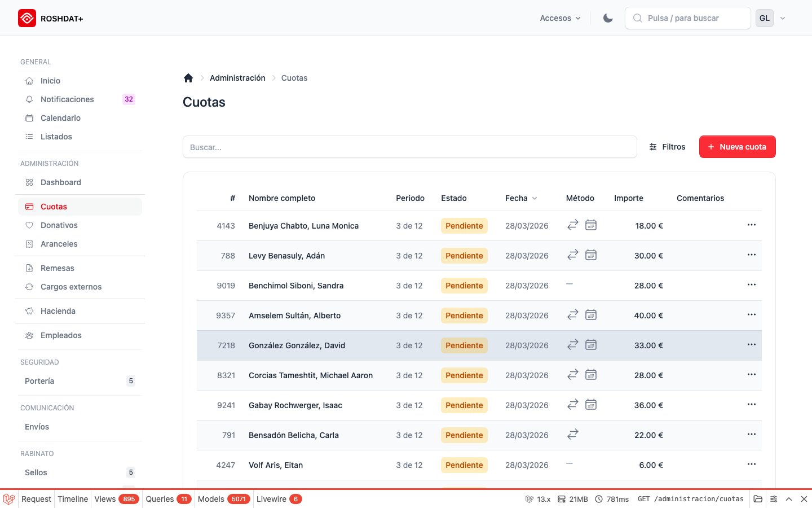Go to the Remesas page
Image resolution: width=812 pixels, height=508 pixels.
(57, 268)
